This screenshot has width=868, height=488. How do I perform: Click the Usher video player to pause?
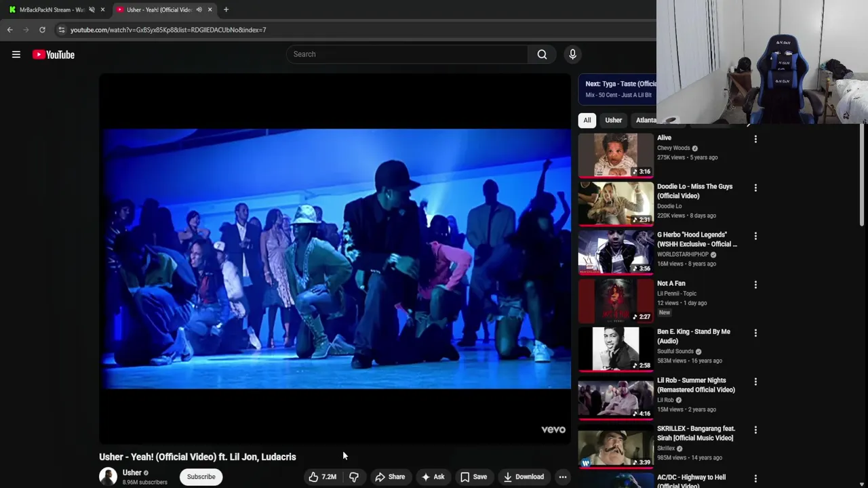tap(336, 259)
